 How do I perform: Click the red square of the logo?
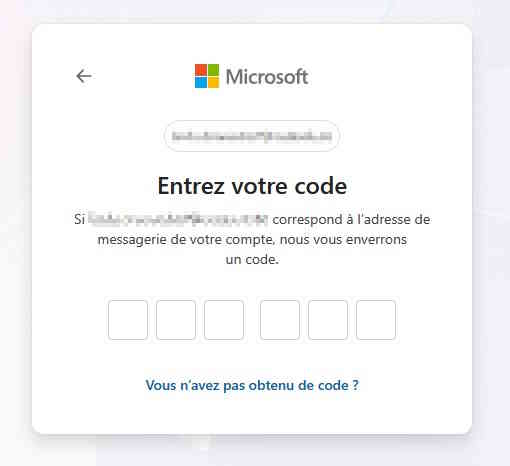201,70
